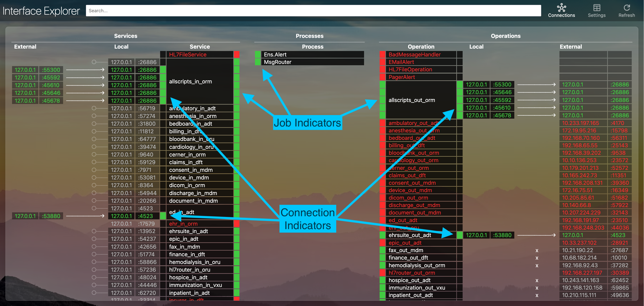644x306 pixels.
Task: Click the ehr_in_orm service entry
Action: pyautogui.click(x=183, y=223)
